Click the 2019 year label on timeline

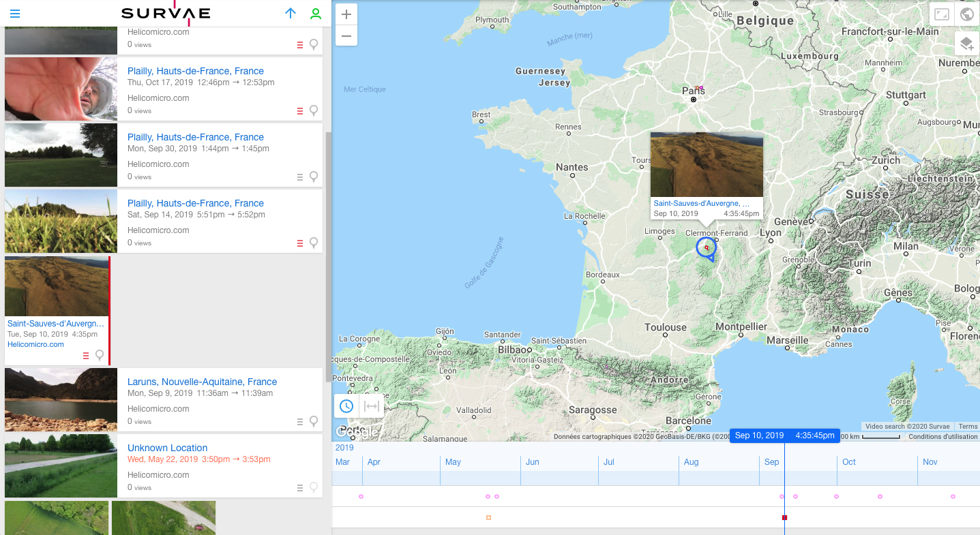[344, 448]
